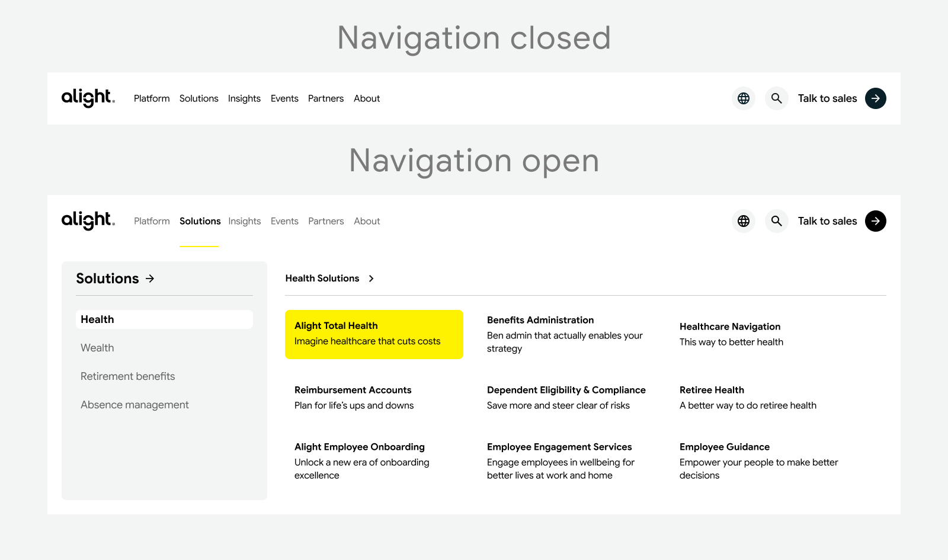
Task: Click the Alight logo in closed navigation
Action: click(88, 98)
